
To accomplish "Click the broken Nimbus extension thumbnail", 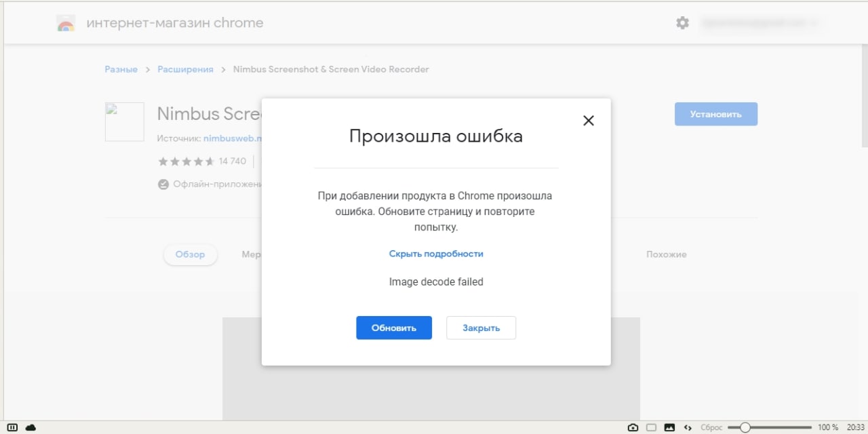I will (x=124, y=122).
